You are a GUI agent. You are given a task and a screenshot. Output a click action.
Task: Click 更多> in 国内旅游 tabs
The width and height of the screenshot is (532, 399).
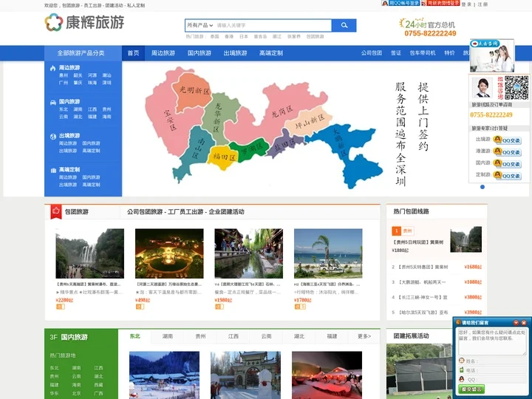click(x=364, y=336)
